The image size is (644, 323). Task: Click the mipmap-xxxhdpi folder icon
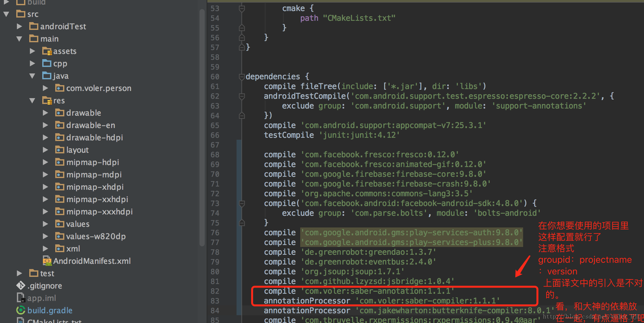[x=60, y=211]
